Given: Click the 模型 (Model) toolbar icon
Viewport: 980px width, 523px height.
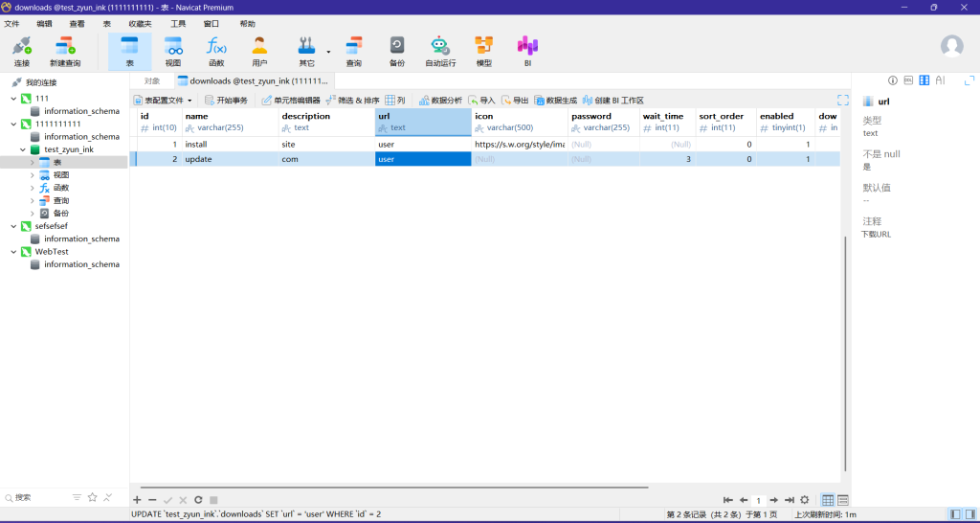Looking at the screenshot, I should [484, 51].
